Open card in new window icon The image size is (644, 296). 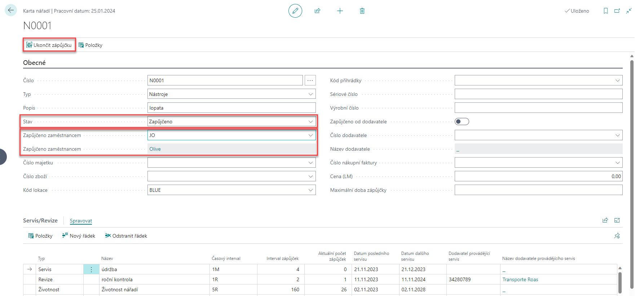tap(617, 11)
